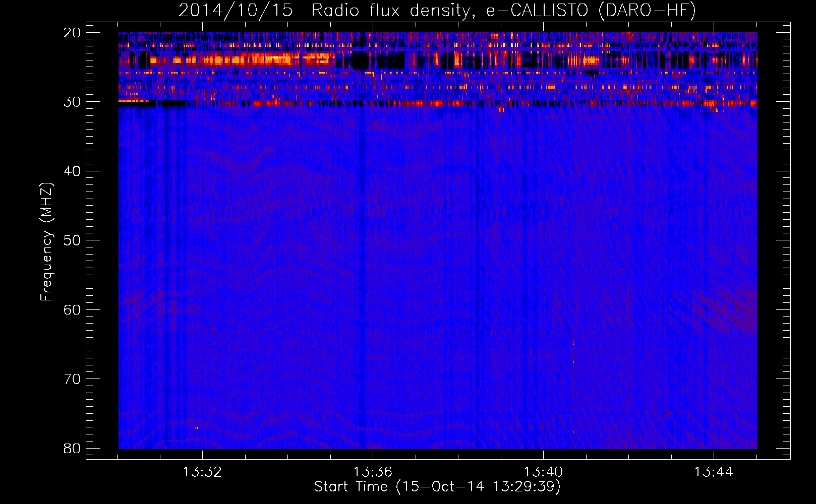Click the 'Start Time (15-Oct-14 13:29:39)' axis label
The width and height of the screenshot is (816, 504).
[437, 487]
